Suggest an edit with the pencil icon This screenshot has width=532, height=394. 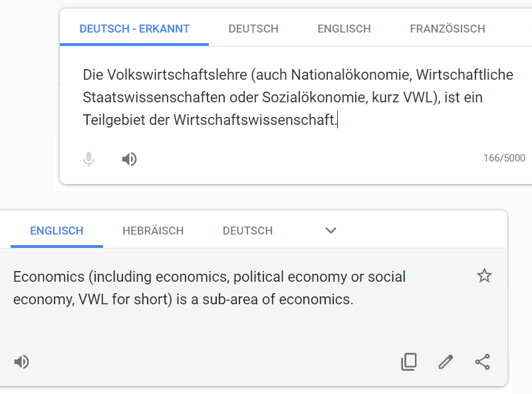(x=446, y=362)
